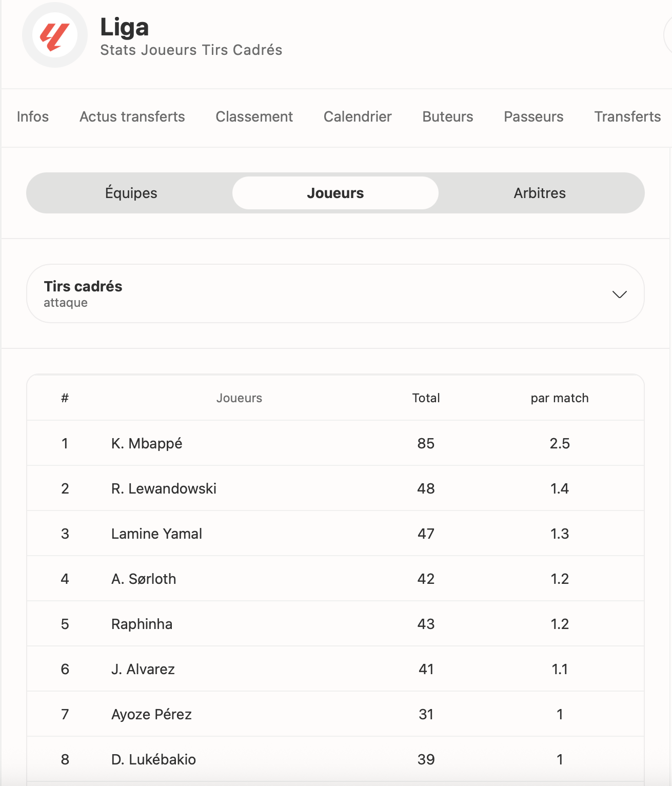Go to the Classement tab

[254, 117]
